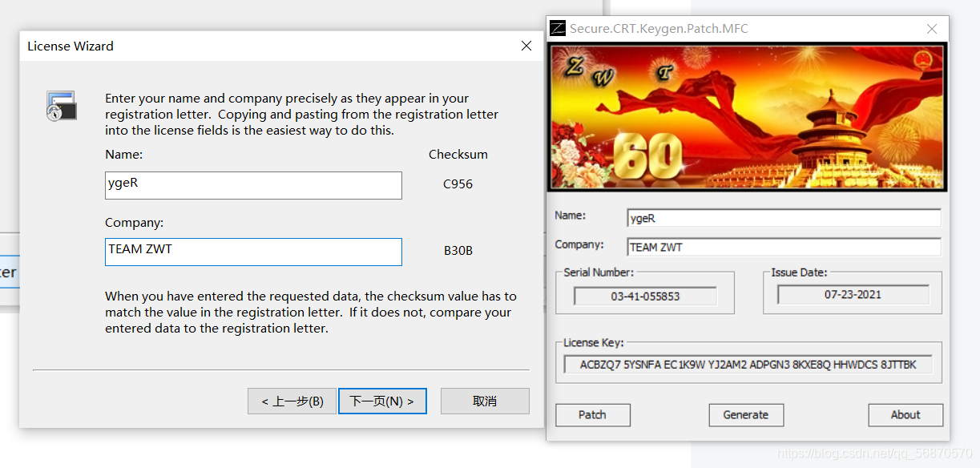Click the Patch button in keygen
980x468 pixels.
point(592,415)
